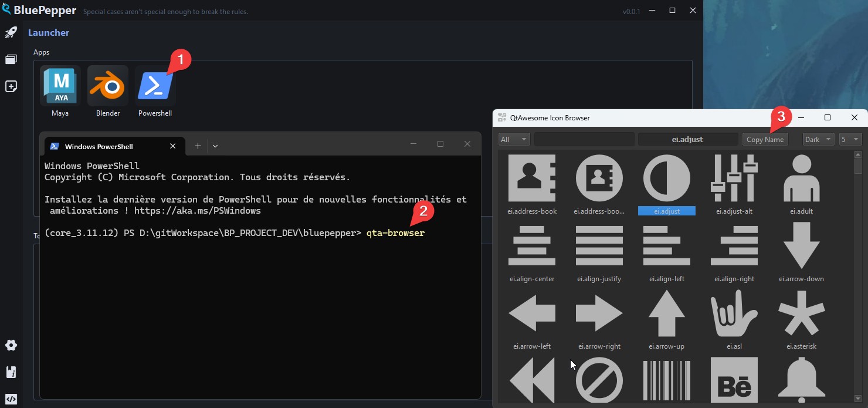
Task: Select the Windows PowerShell tab
Action: [114, 146]
